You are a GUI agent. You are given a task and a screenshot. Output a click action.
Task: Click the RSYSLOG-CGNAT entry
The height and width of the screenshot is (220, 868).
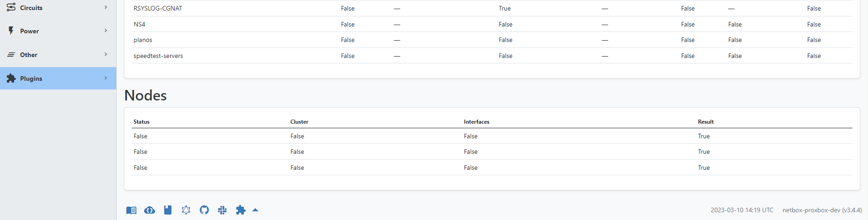[x=158, y=8]
